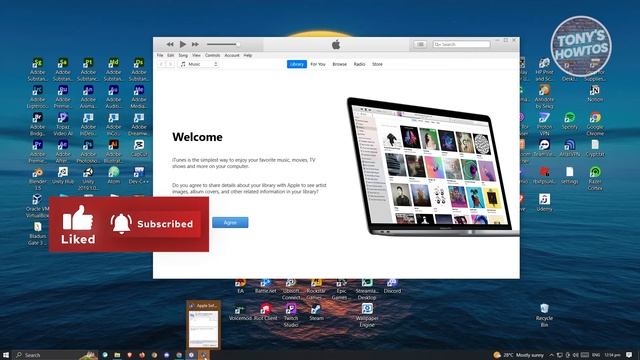
Task: Open the Edit menu
Action: [171, 55]
